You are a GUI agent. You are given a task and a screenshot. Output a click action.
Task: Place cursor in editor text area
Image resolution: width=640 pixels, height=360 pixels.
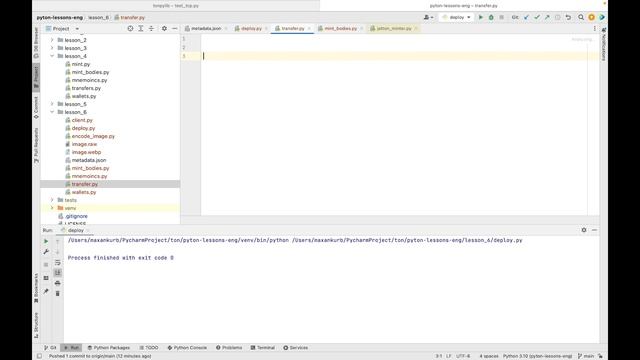(x=394, y=124)
